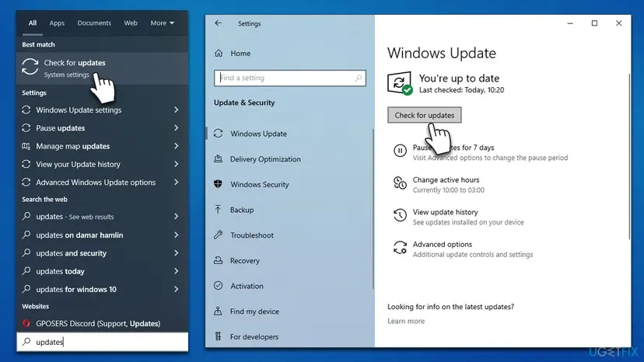Expand Windows Update settings result chevron
Image resolution: width=644 pixels, height=362 pixels.
(x=177, y=110)
